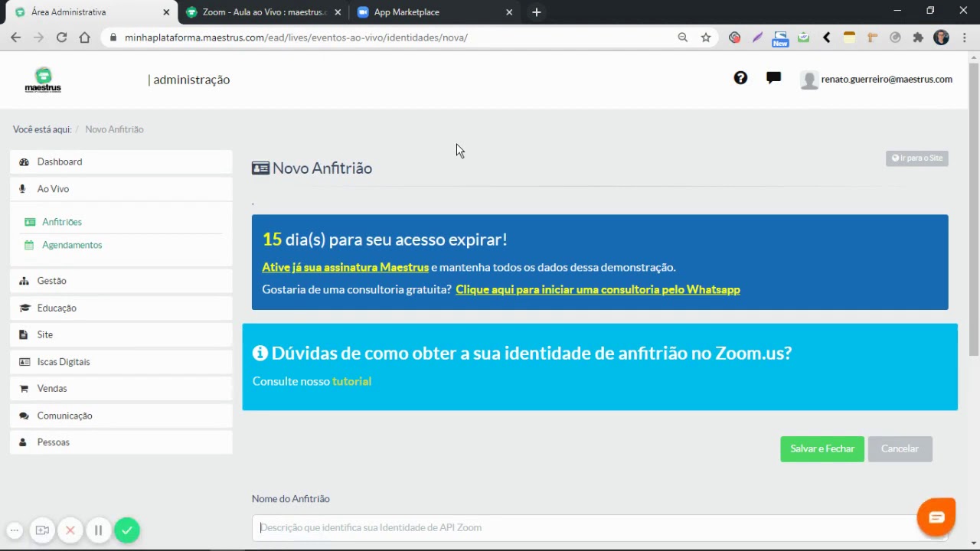The height and width of the screenshot is (551, 980).
Task: Click the green checkmark recorder button
Action: pos(127,530)
